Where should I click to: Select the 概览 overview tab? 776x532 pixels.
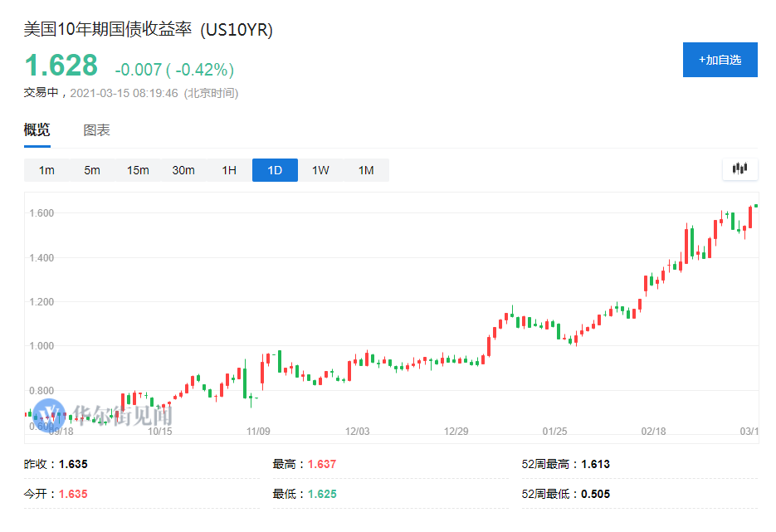pyautogui.click(x=37, y=130)
